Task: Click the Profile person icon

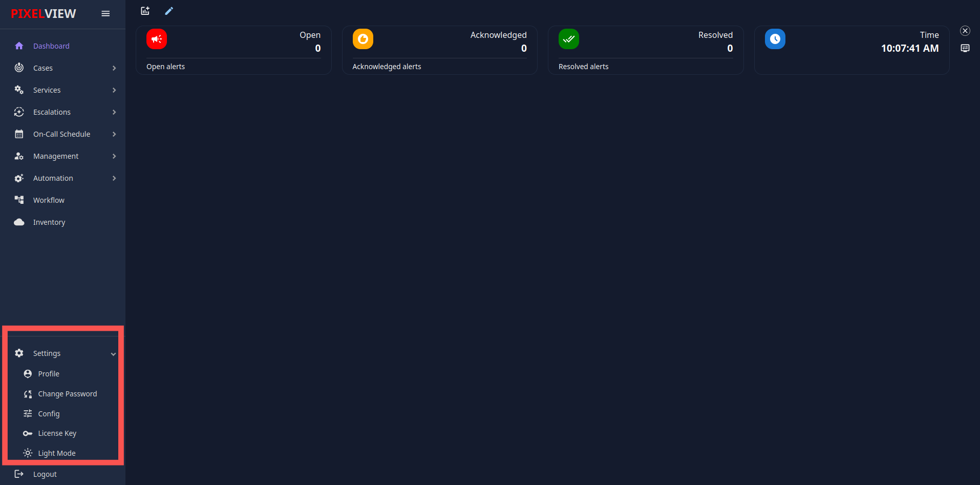Action: click(28, 374)
